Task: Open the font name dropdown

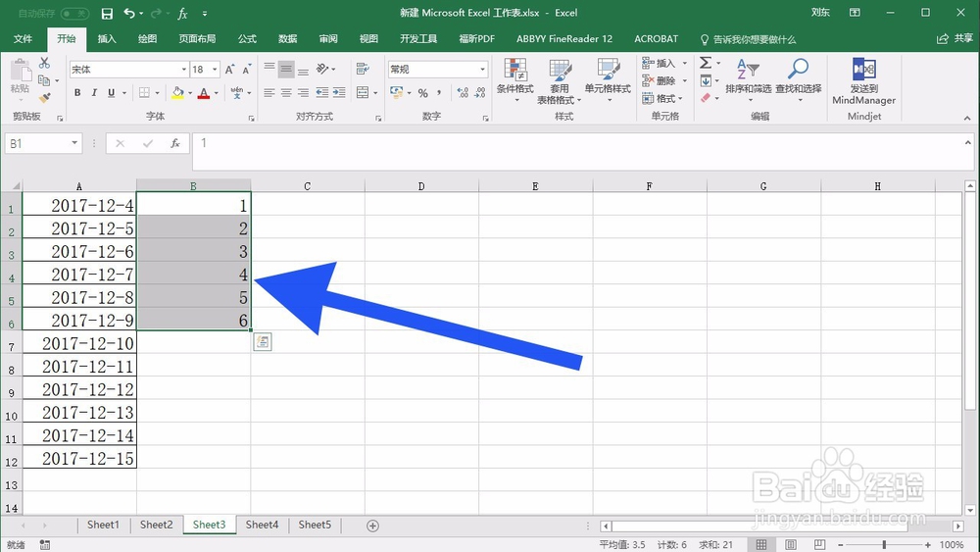Action: (184, 70)
